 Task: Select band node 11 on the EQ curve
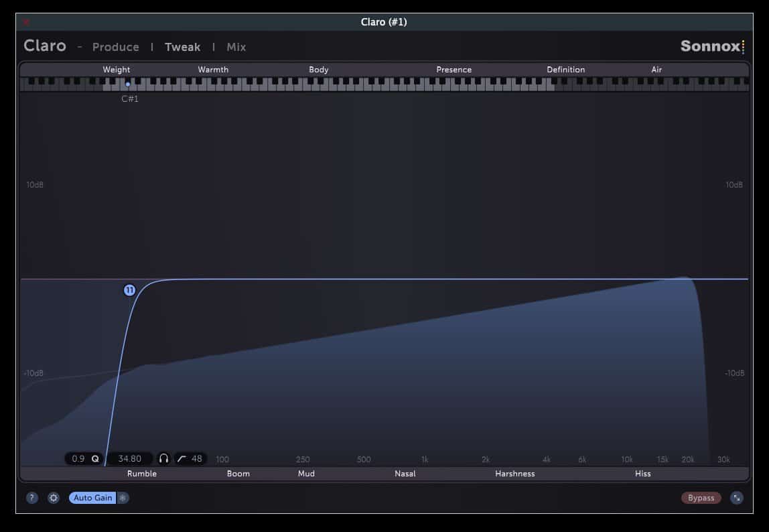(131, 289)
